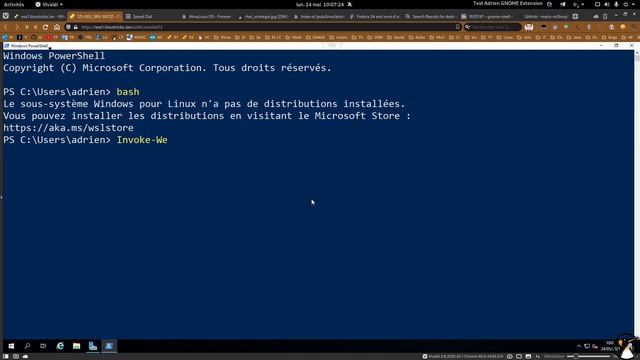
Task: Go back in browser history
Action: tap(6, 27)
